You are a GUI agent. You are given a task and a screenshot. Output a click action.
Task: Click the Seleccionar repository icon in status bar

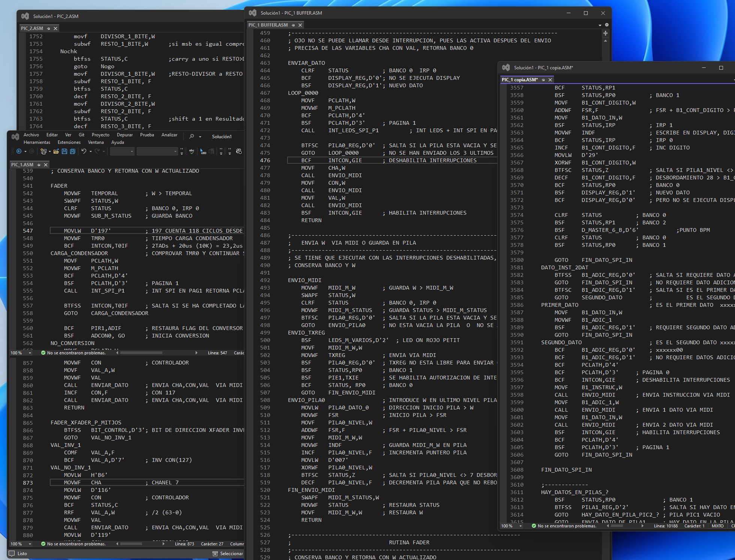coord(215,554)
